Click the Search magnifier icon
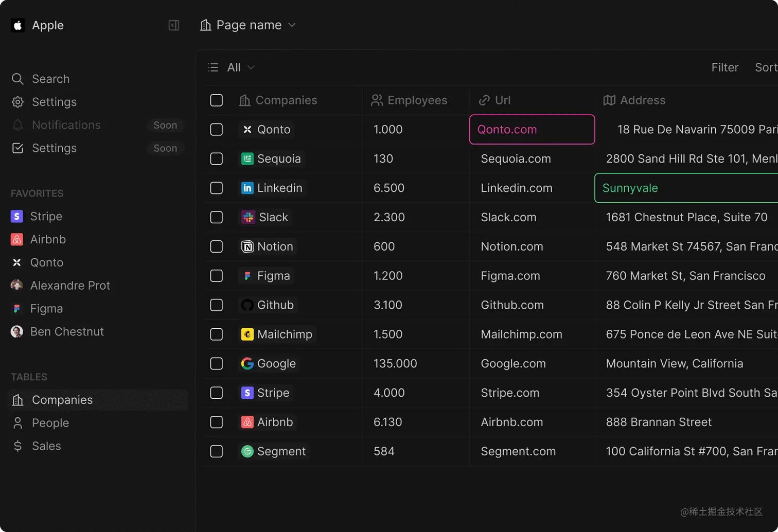 pos(17,79)
